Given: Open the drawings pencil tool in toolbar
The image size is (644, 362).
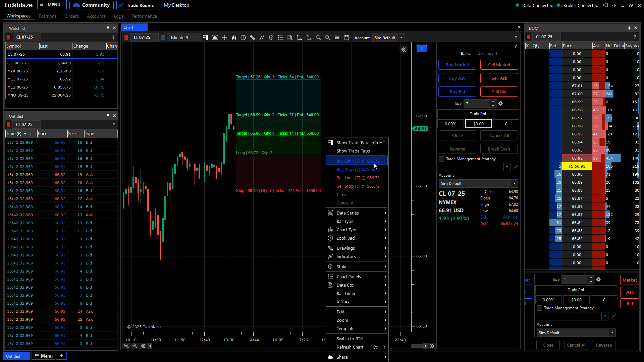Looking at the screenshot, I should point(253,38).
